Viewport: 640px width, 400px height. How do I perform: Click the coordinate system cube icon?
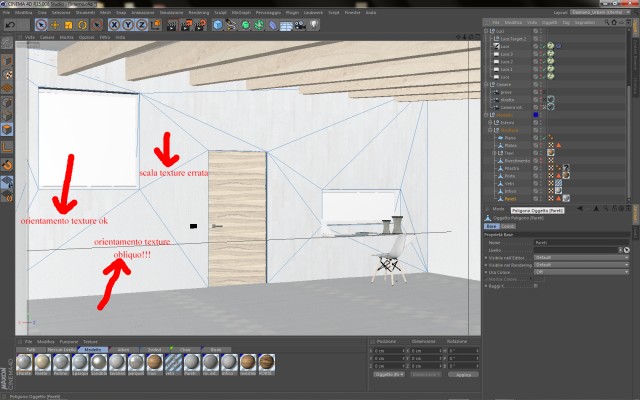tap(156, 25)
